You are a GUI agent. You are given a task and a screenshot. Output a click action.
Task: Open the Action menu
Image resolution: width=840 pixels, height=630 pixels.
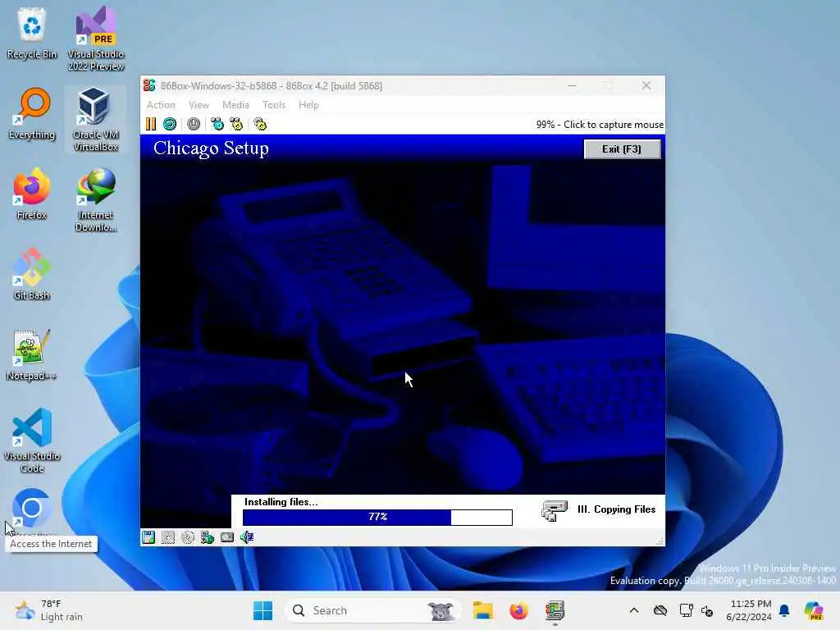[161, 105]
